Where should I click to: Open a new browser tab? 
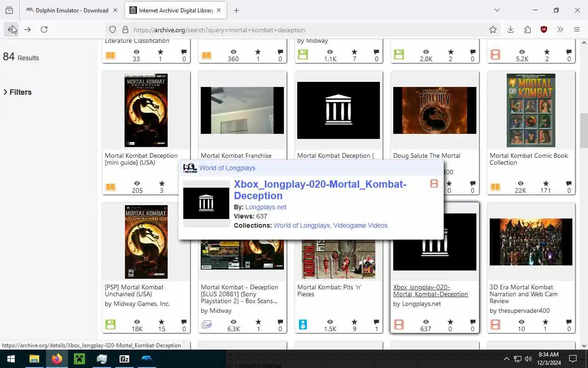pos(236,10)
